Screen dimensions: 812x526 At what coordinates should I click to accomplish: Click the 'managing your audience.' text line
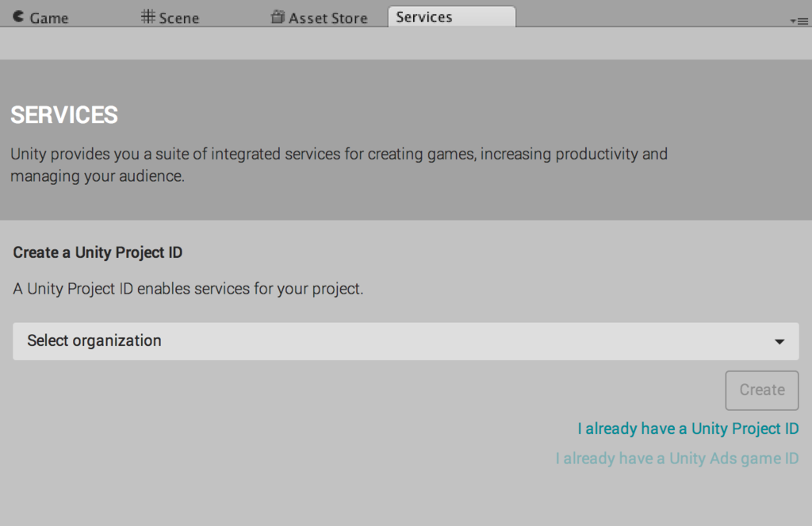[x=98, y=176]
